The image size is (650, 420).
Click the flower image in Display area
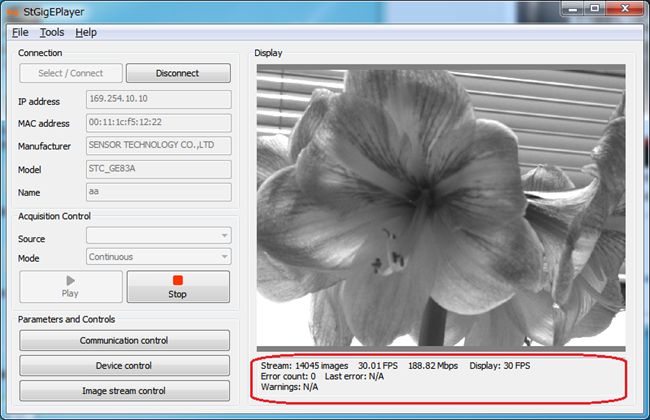pyautogui.click(x=440, y=206)
